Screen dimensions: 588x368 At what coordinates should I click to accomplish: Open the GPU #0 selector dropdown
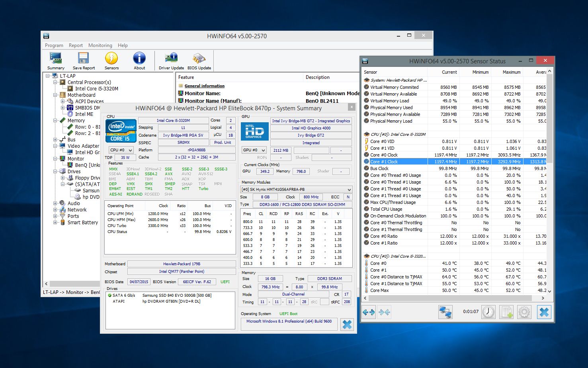click(x=254, y=150)
